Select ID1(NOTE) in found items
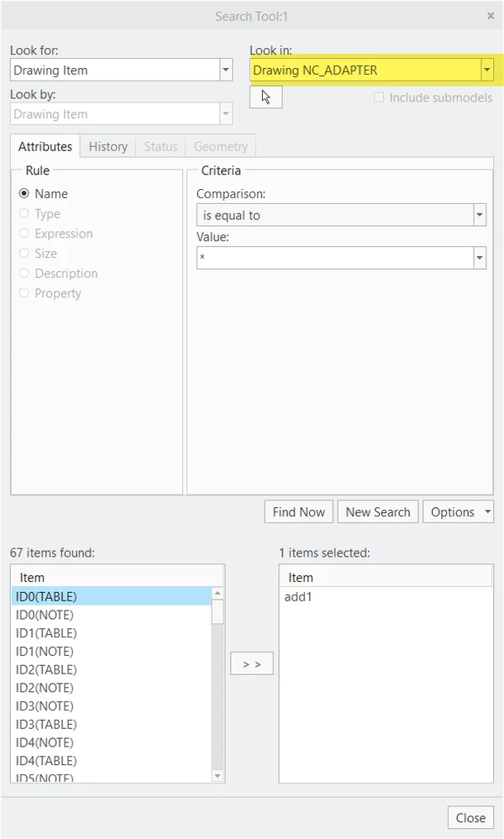Screen dimensions: 504x839 [111, 651]
